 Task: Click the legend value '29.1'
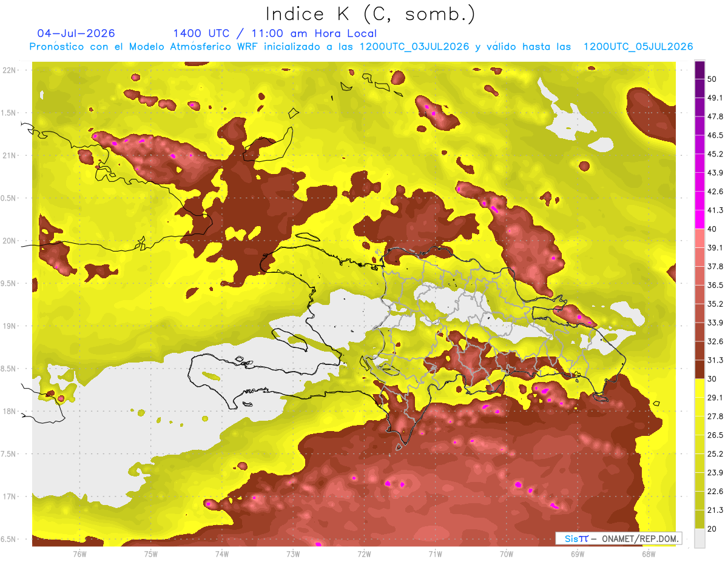coord(715,398)
